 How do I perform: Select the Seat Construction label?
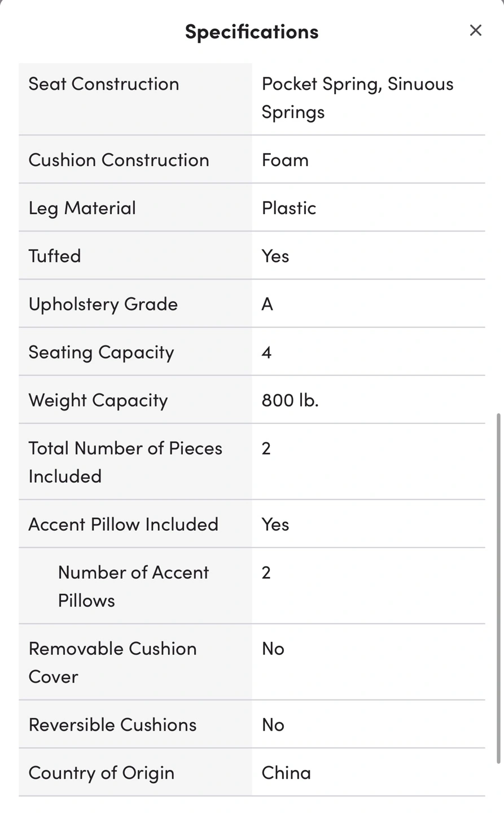104,84
